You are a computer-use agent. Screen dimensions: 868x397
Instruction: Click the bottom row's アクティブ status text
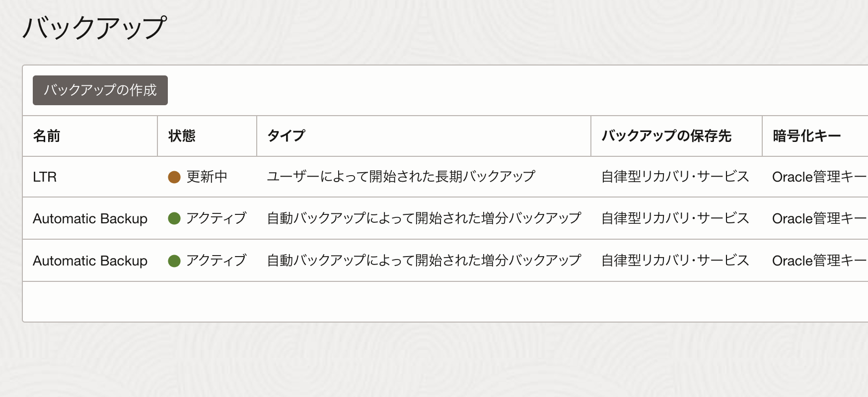click(x=216, y=261)
